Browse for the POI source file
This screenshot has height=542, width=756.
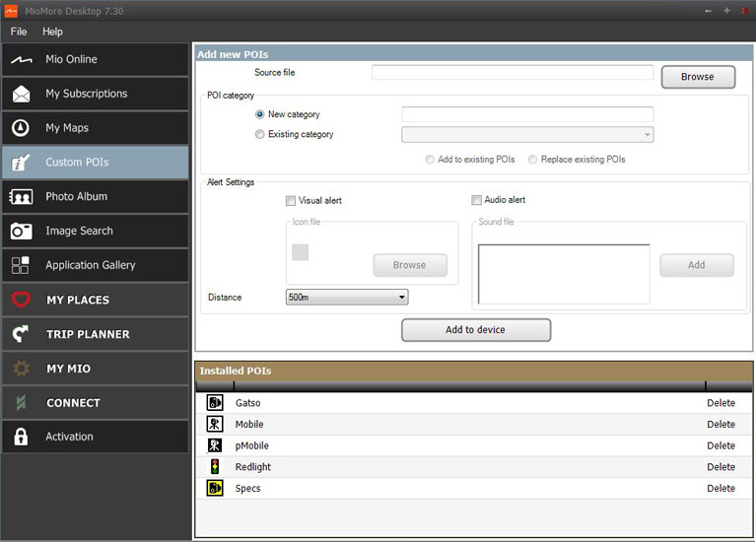[x=698, y=77]
